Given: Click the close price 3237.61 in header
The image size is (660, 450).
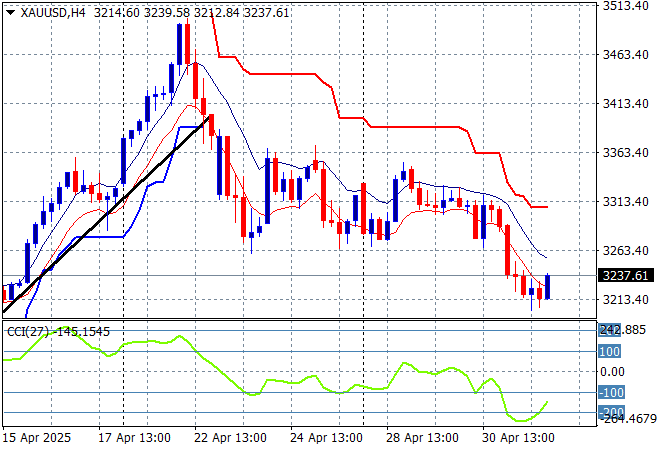Looking at the screenshot, I should click(266, 13).
